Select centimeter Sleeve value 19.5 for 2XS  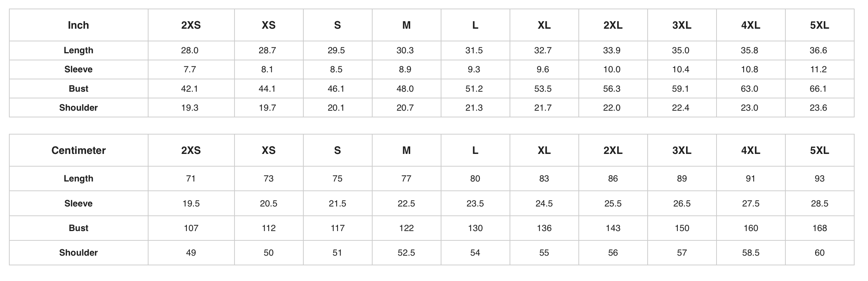191,203
